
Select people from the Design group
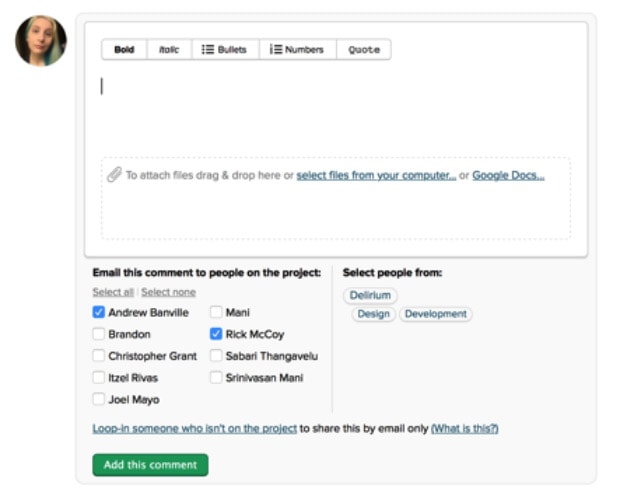pyautogui.click(x=373, y=314)
